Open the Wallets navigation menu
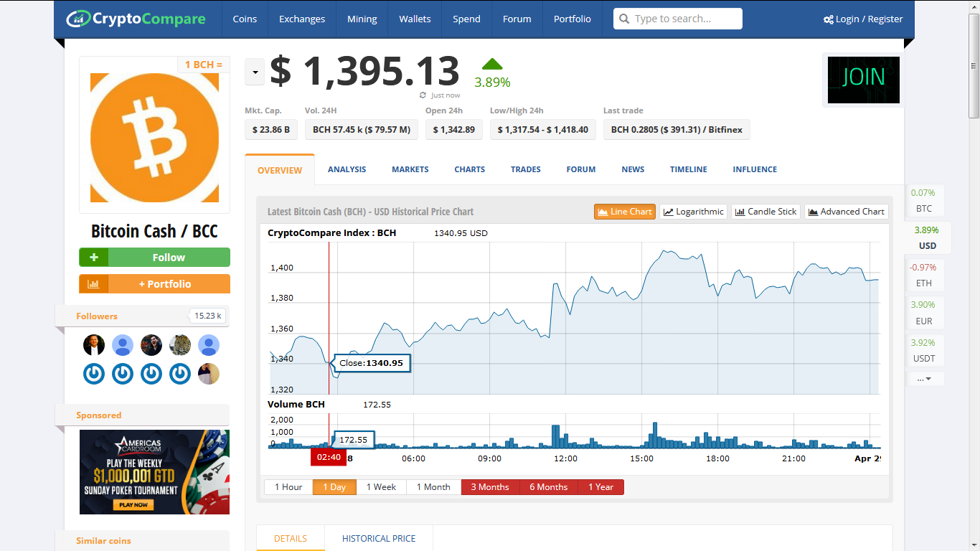Screen dimensions: 980x551 [415, 19]
